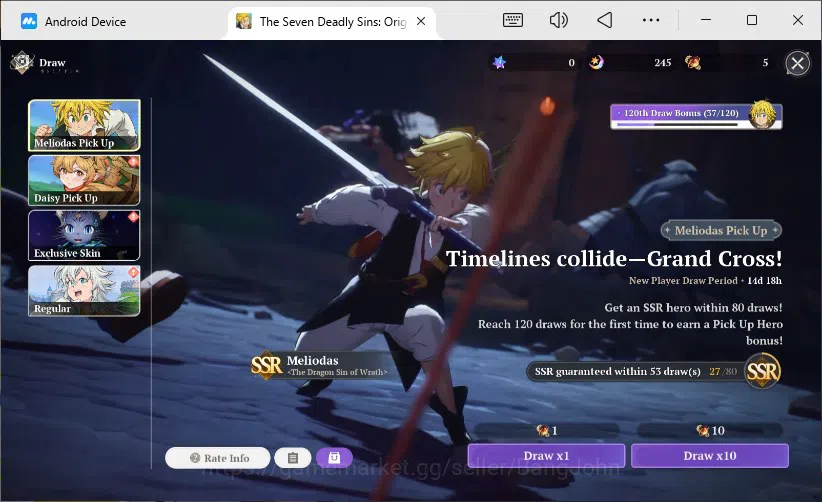Click the MuMu Android Device logo icon
Viewport: 822px width, 502px height.
[29, 21]
